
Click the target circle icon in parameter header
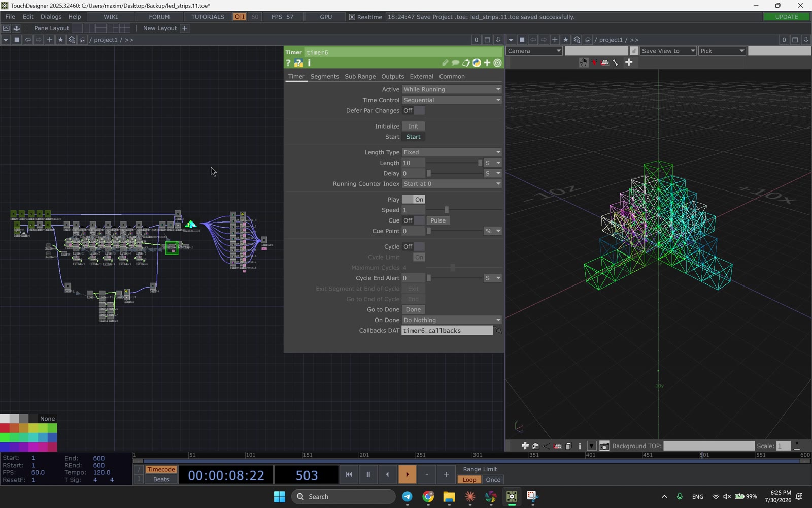pyautogui.click(x=498, y=63)
